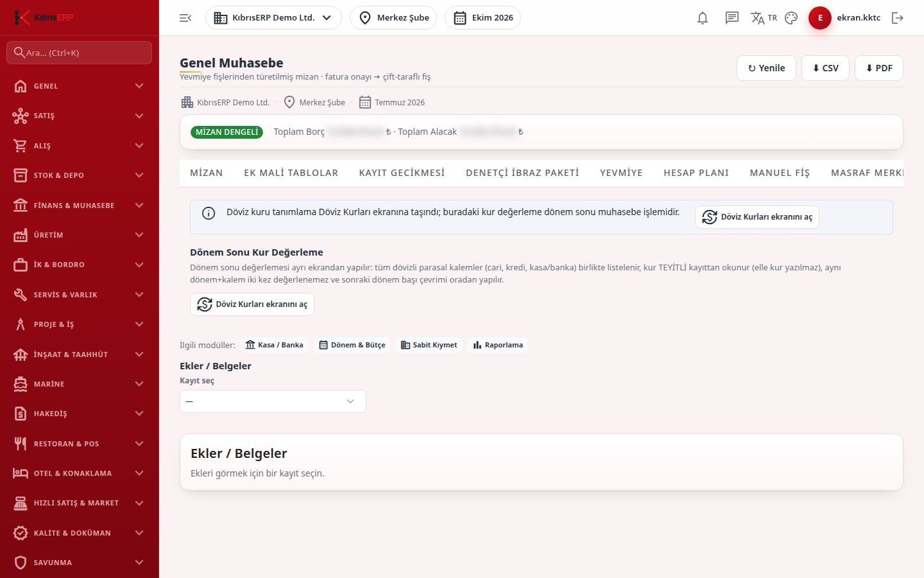This screenshot has width=924, height=578.
Task: Open the messages chat icon
Action: [x=732, y=18]
